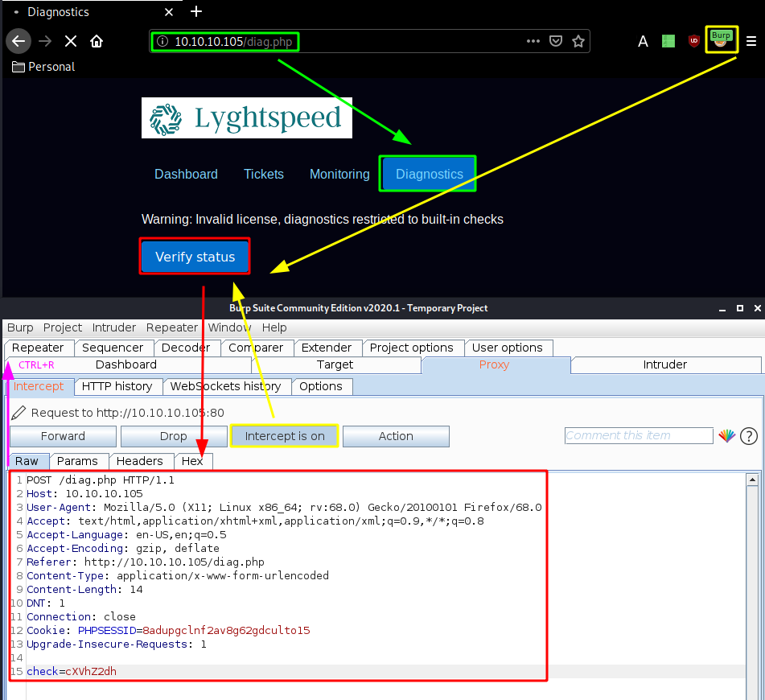The height and width of the screenshot is (700, 765).
Task: Switch to the Target tab
Action: pyautogui.click(x=335, y=365)
